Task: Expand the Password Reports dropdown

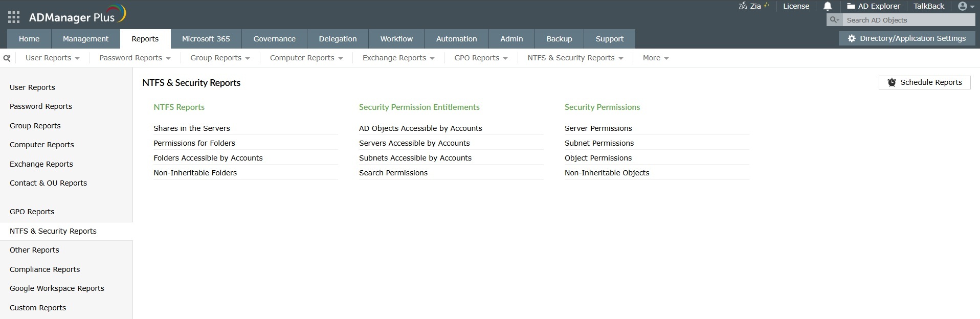Action: [135, 58]
